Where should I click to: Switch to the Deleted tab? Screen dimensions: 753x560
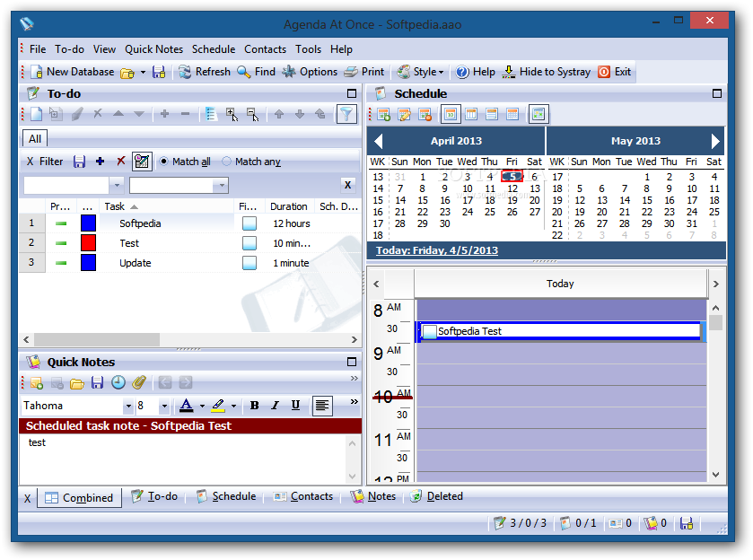pyautogui.click(x=436, y=496)
